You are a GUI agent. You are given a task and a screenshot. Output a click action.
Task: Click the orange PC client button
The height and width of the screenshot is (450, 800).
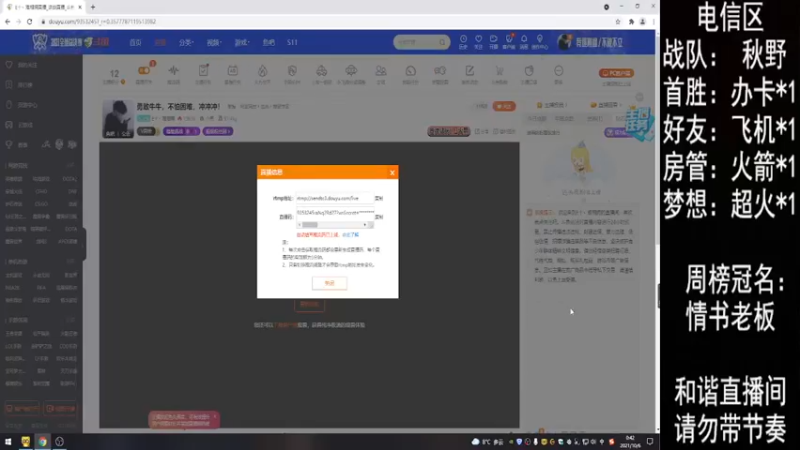click(616, 73)
